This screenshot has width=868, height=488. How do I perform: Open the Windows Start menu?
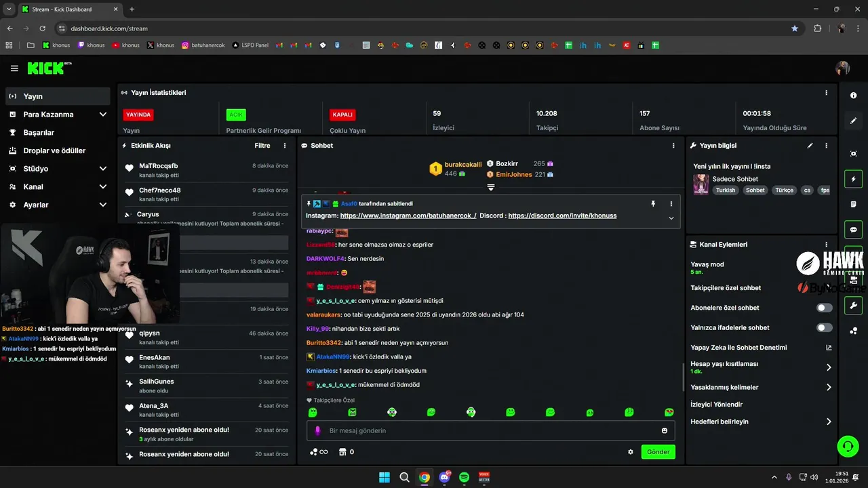[x=384, y=477]
